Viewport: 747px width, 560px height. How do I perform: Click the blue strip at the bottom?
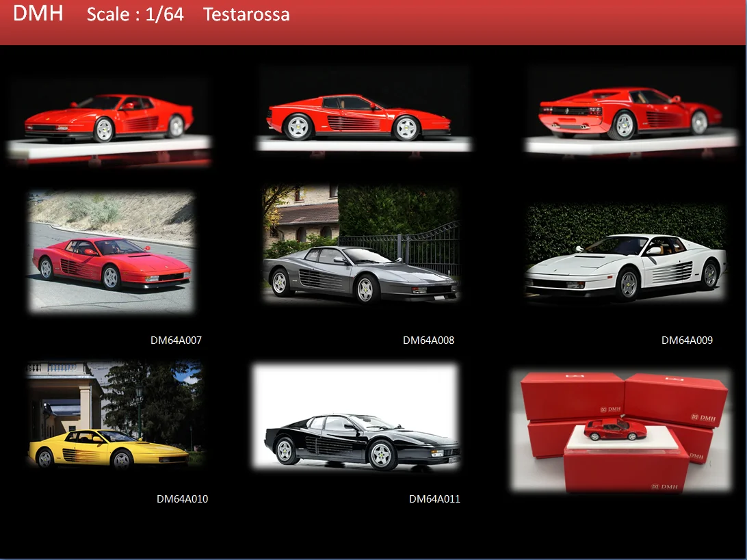tap(373, 558)
